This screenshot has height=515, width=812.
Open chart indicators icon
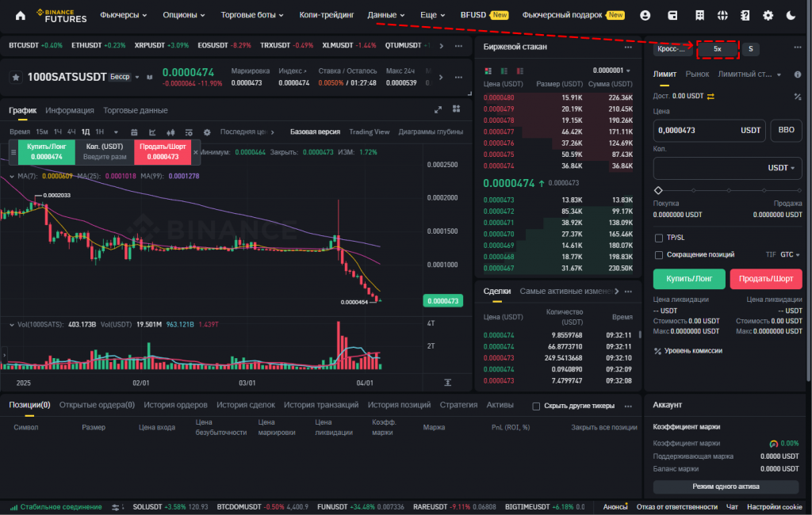(x=152, y=132)
